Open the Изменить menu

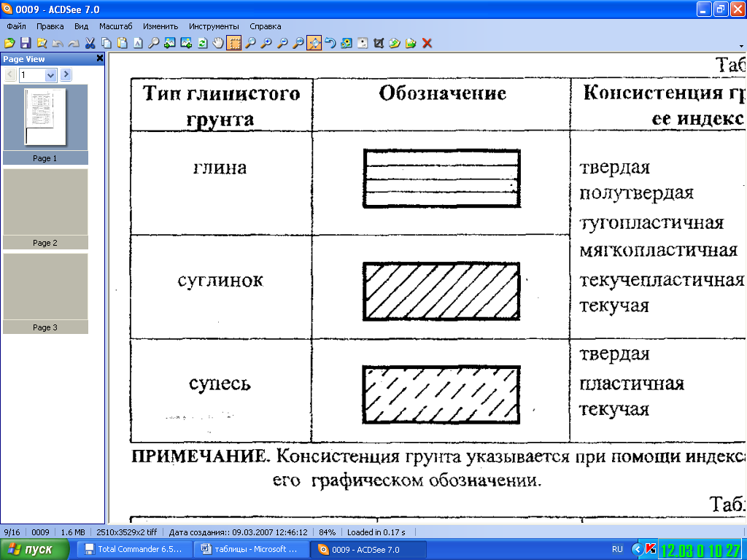pyautogui.click(x=160, y=26)
